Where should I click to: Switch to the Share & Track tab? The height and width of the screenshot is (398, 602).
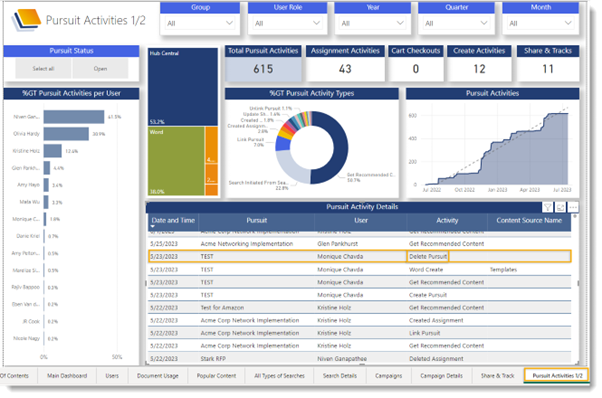click(497, 376)
